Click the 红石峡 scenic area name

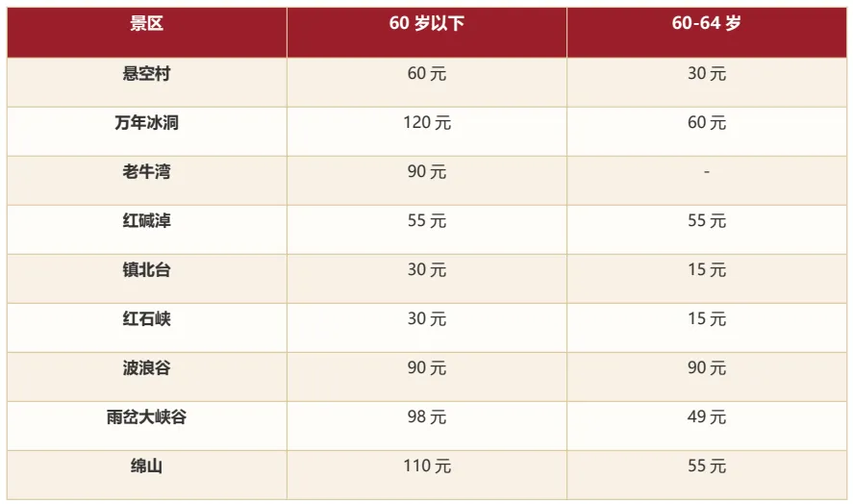pyautogui.click(x=146, y=318)
